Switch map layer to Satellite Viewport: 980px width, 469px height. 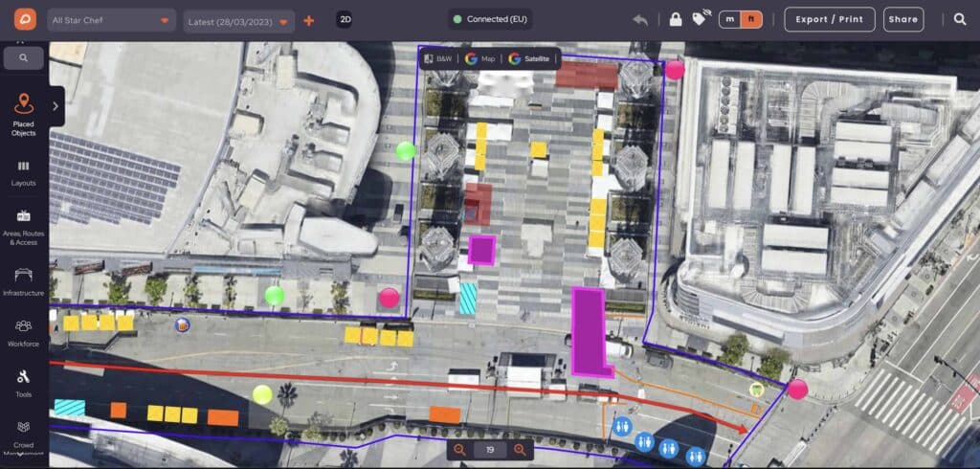click(x=529, y=59)
